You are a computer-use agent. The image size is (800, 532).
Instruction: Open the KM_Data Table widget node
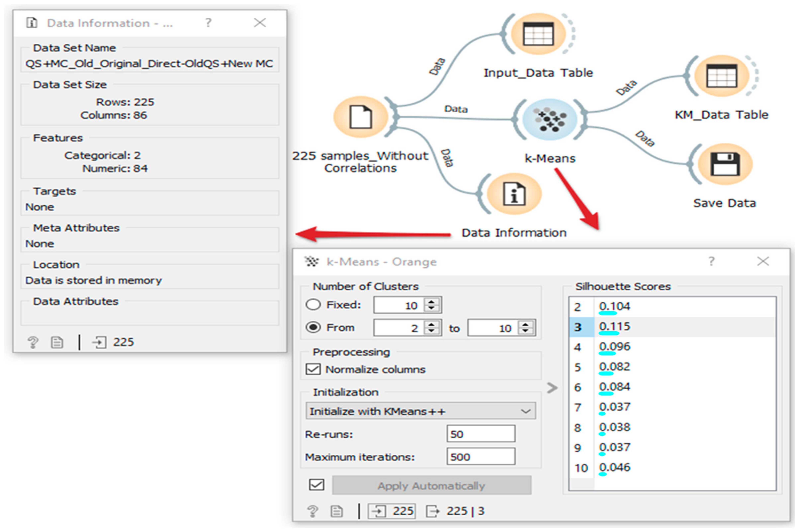(722, 76)
